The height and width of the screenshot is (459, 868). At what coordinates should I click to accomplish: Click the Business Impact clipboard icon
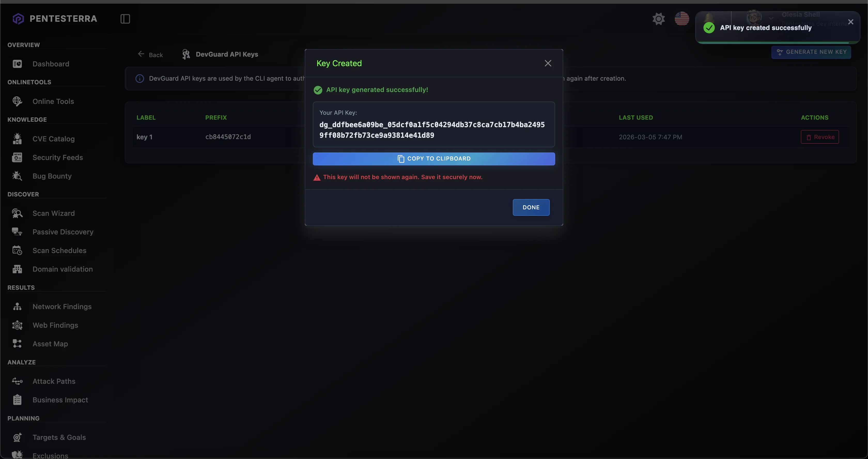17,400
